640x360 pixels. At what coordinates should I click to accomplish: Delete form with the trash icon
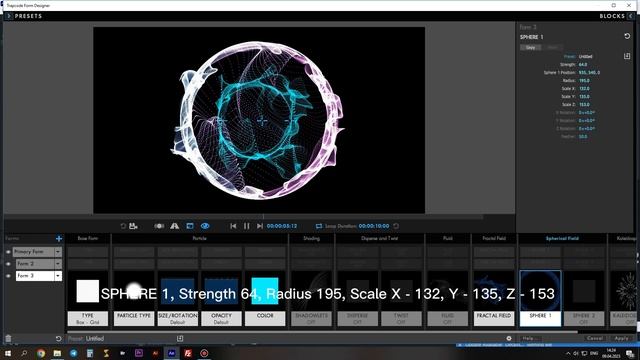[x=8, y=338]
